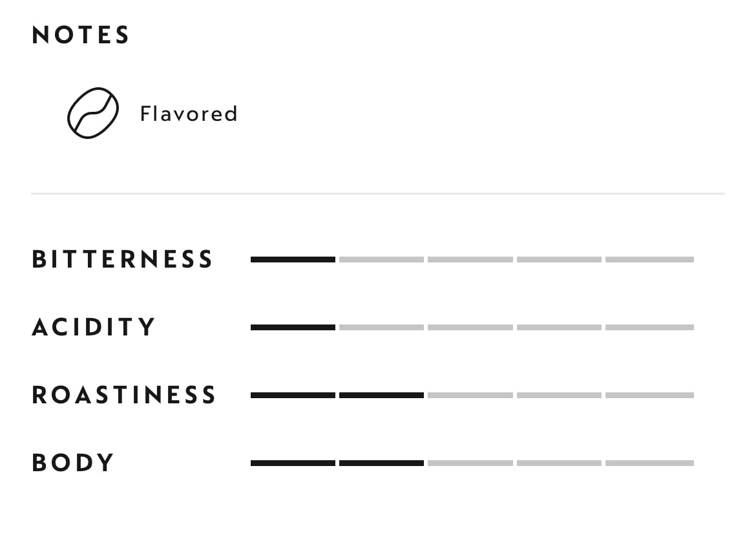Click the first filled Bitterness bar segment
Viewport: 756px width, 552px height.
293,259
